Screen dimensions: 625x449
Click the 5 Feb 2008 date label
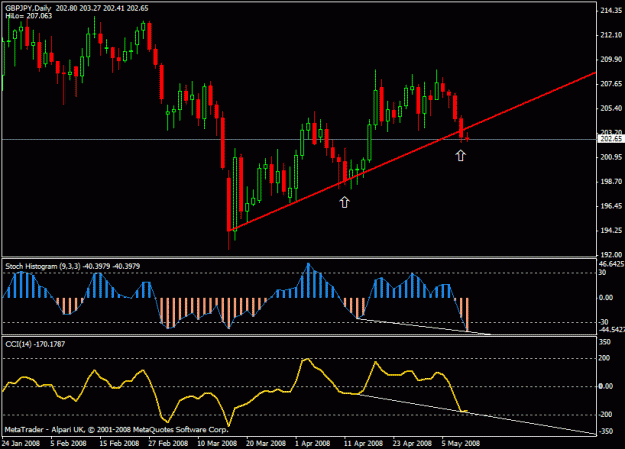(69, 443)
